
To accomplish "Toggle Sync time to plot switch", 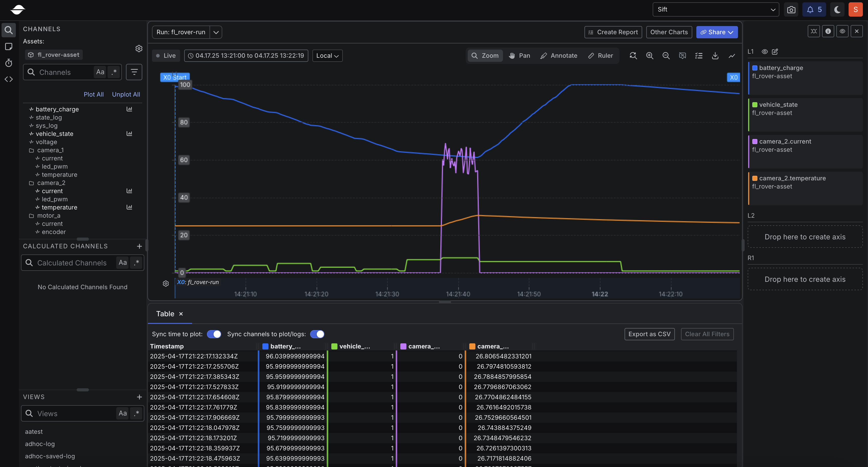I will pos(214,334).
